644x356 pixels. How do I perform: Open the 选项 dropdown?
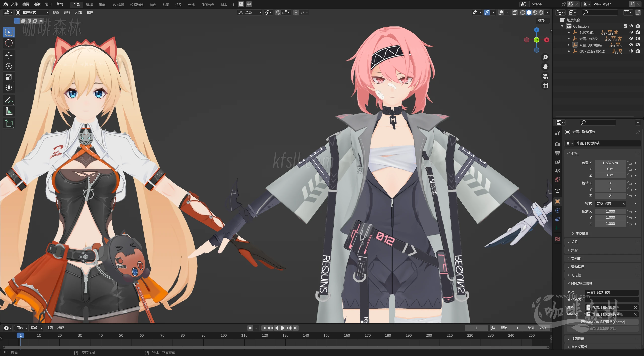coord(543,21)
